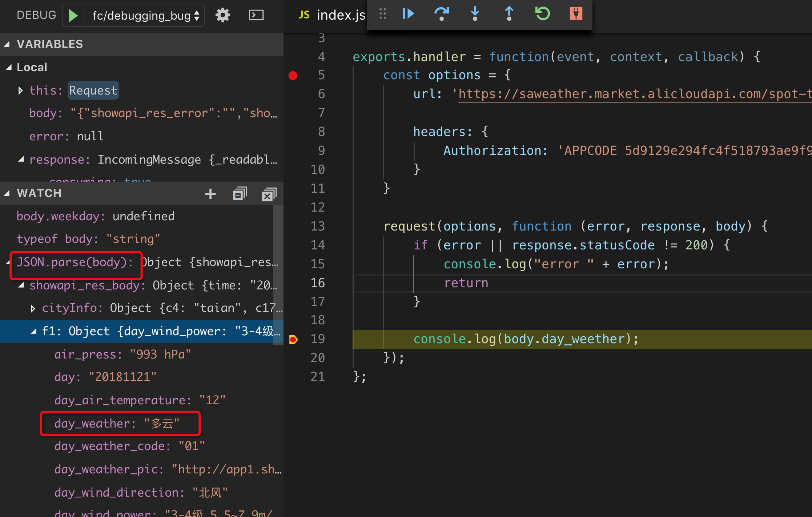Image resolution: width=812 pixels, height=517 pixels.
Task: Toggle the breakpoint on line 19
Action: (293, 339)
